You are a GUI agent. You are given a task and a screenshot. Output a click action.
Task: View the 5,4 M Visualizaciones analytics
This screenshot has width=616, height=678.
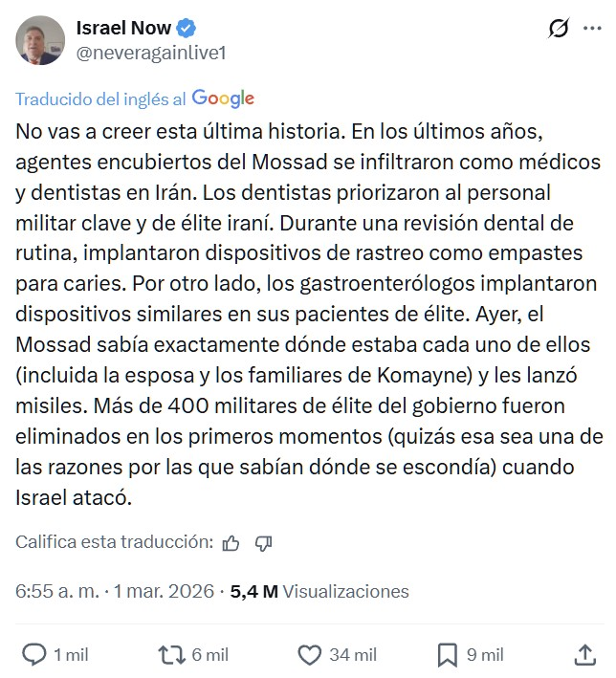pos(319,591)
